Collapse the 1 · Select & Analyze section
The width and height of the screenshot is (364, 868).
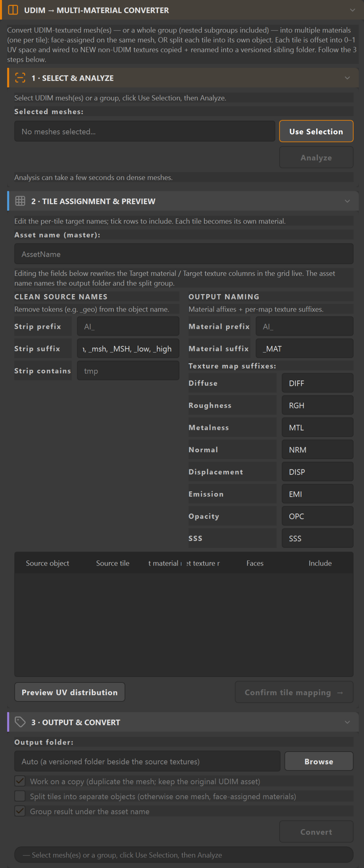pyautogui.click(x=347, y=78)
